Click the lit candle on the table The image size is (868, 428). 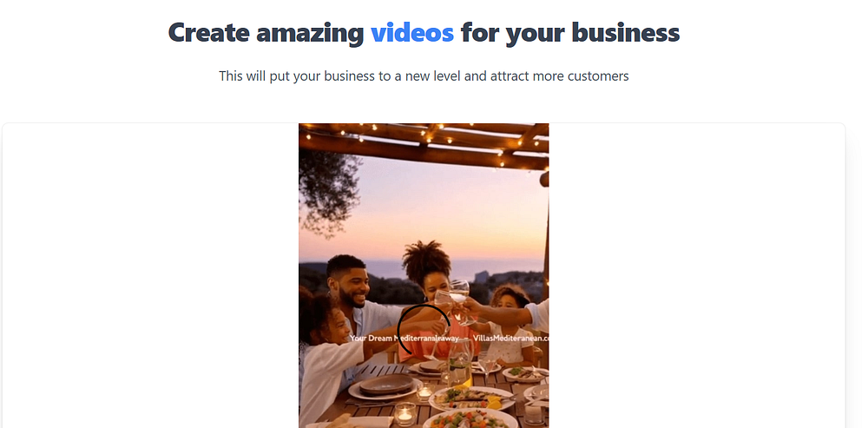(x=404, y=414)
